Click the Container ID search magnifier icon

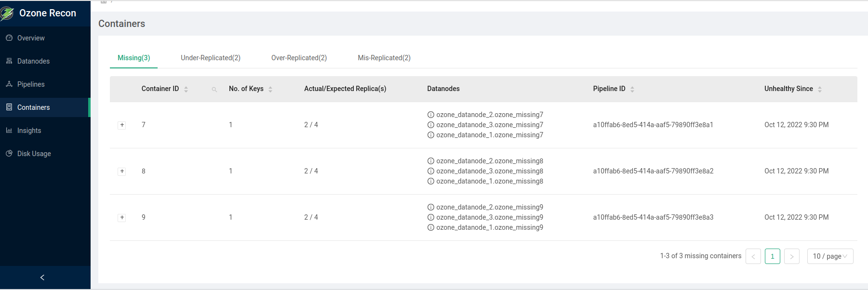click(214, 89)
